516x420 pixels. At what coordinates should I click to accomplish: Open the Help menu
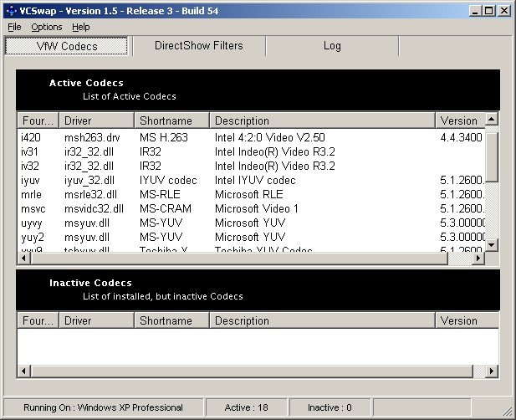[80, 27]
